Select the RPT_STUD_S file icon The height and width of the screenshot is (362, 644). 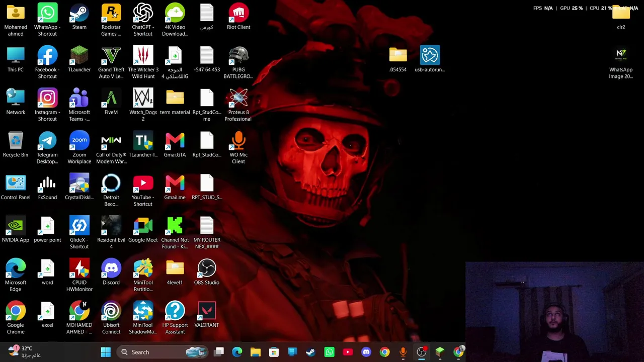[207, 187]
